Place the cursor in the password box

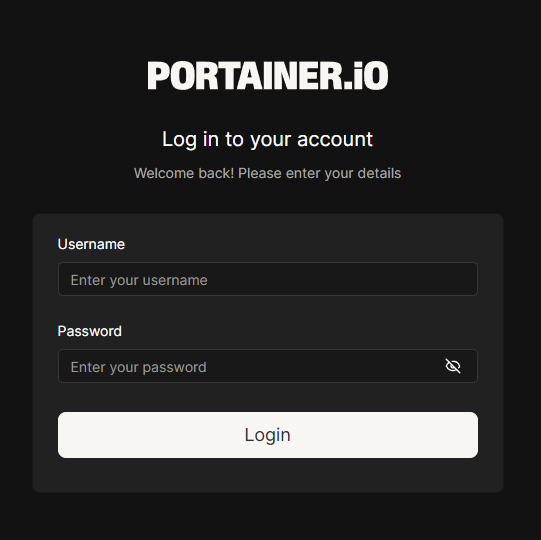[268, 366]
